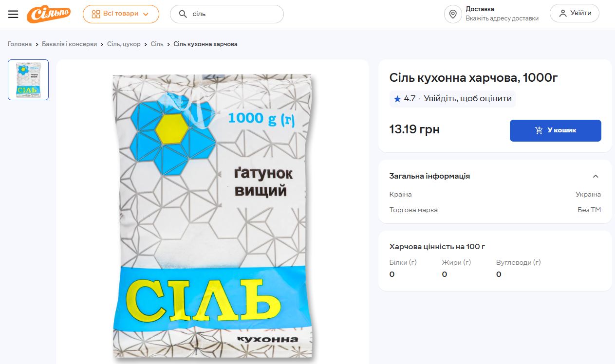This screenshot has height=364, width=615.
Task: Click the grid icon in Всі товари
Action: click(96, 14)
